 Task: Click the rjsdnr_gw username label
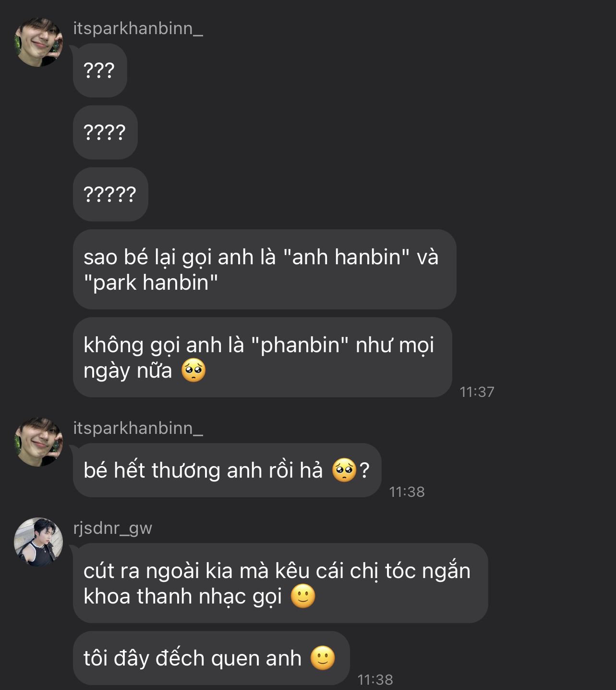click(x=113, y=528)
